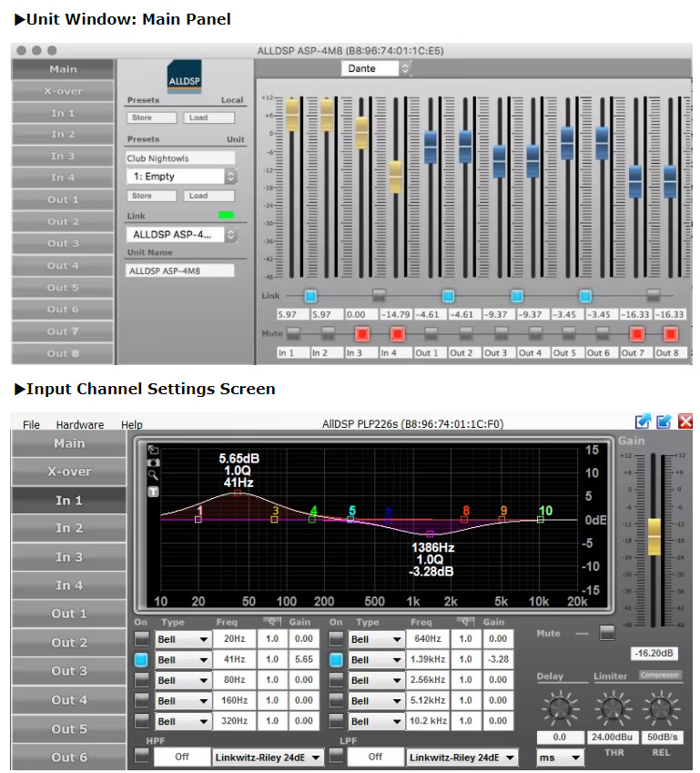This screenshot has width=700, height=773.
Task: Click Store under local Presets
Action: [151, 117]
